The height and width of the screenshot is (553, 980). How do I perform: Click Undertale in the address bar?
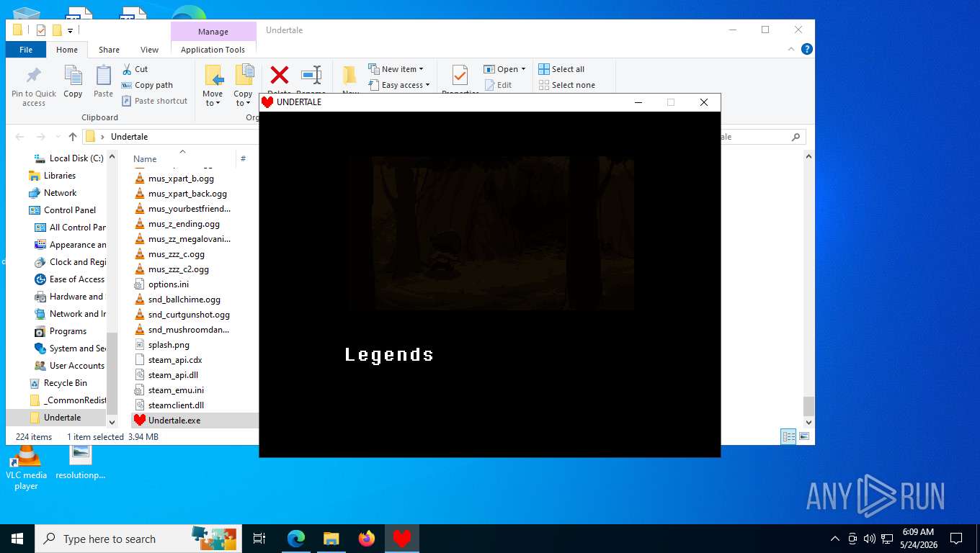pyautogui.click(x=129, y=137)
